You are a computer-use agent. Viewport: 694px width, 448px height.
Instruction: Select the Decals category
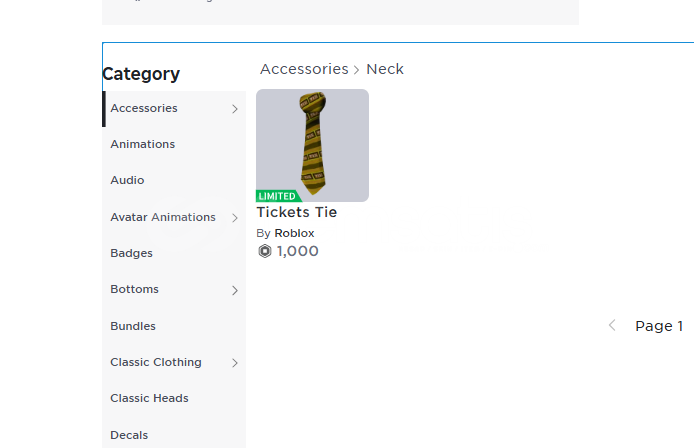(129, 435)
